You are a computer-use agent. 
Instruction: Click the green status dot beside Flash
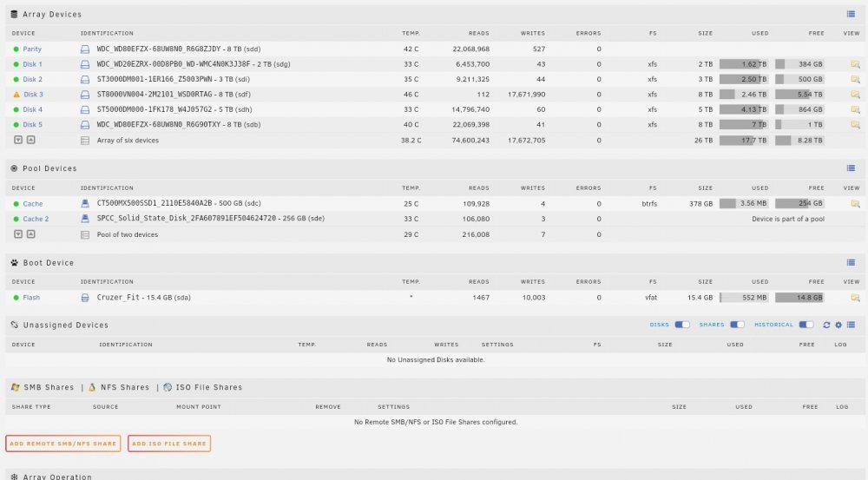(16, 298)
